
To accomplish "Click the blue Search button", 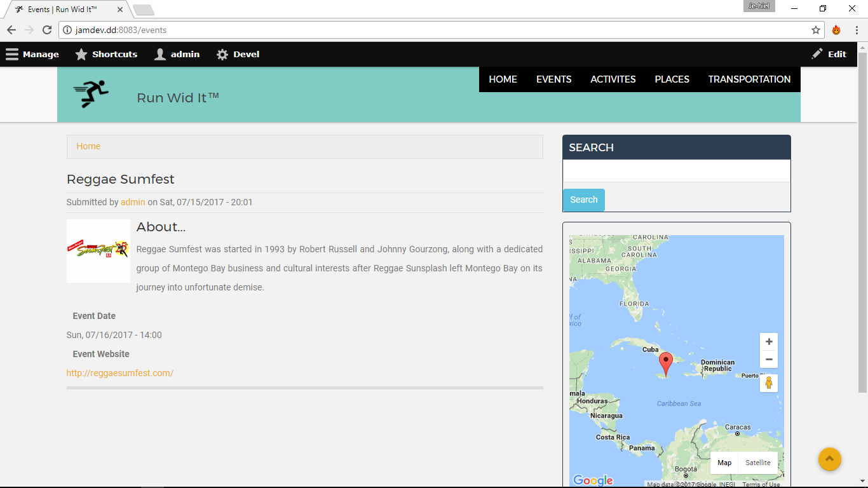I will (x=583, y=200).
